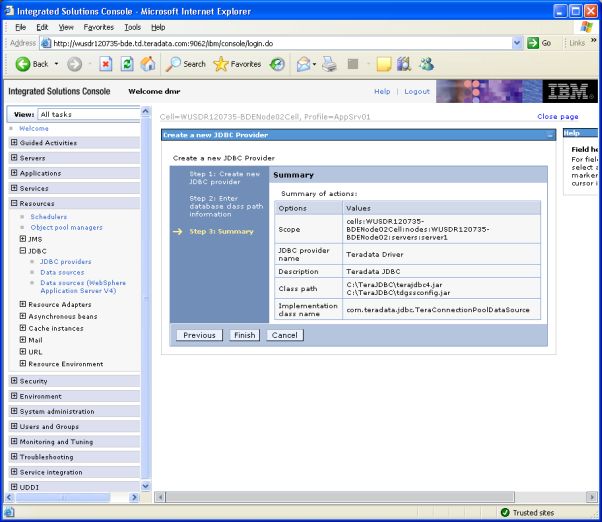Expand the Mail tree node

[23, 340]
